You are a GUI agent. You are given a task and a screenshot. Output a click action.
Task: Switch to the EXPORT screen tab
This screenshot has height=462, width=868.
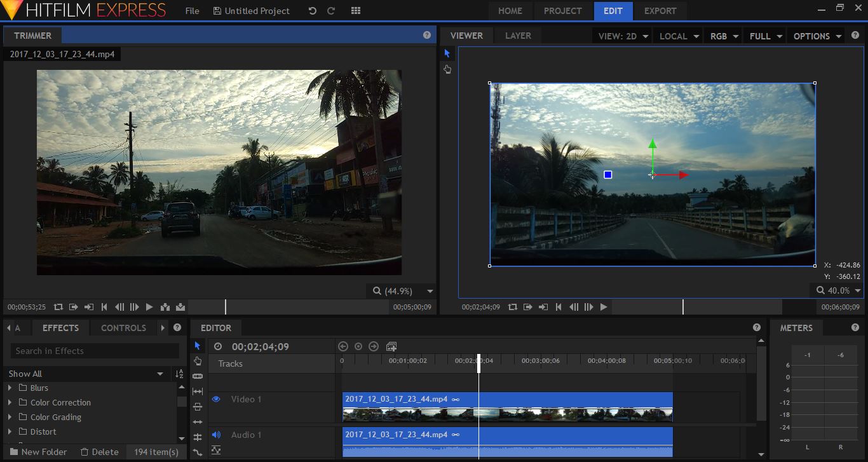click(x=660, y=11)
